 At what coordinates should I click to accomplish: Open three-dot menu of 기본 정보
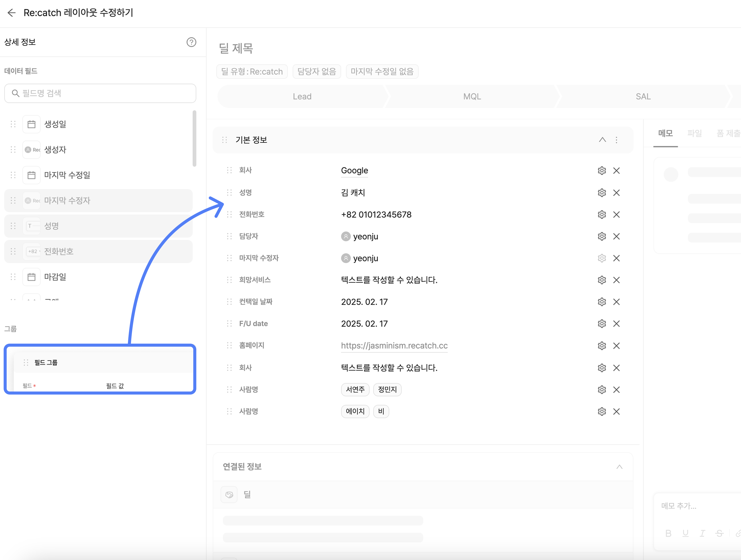pos(616,140)
